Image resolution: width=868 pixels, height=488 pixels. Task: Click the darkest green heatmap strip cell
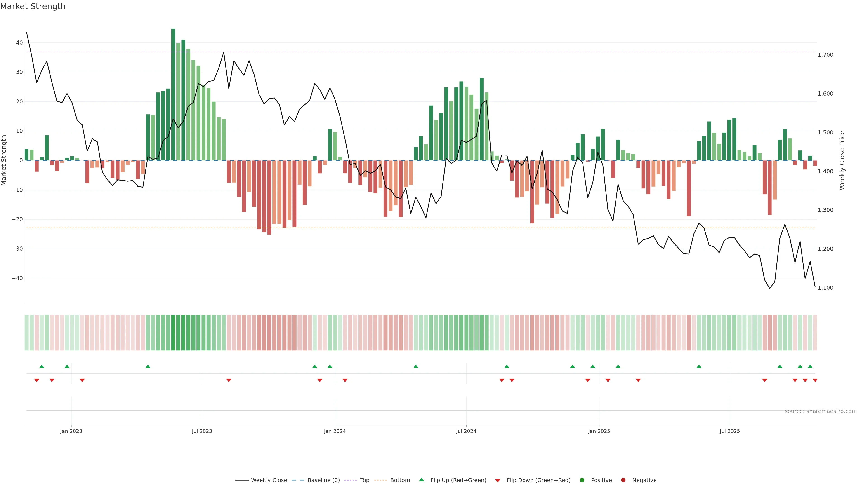click(173, 333)
